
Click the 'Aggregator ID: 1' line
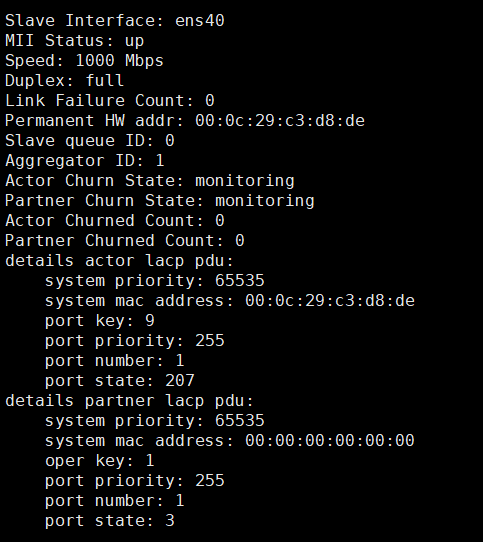(x=85, y=161)
